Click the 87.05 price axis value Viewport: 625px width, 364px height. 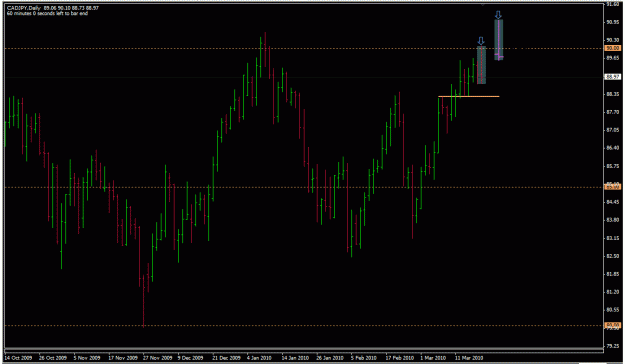pyautogui.click(x=613, y=130)
